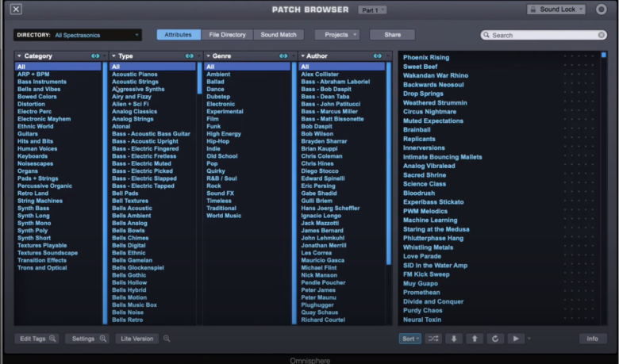Viewport: 619px width, 364px height.
Task: Toggle the Type column link icon
Action: [x=190, y=56]
